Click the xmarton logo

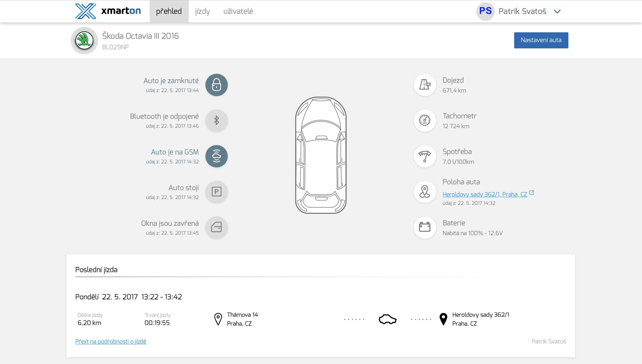108,11
